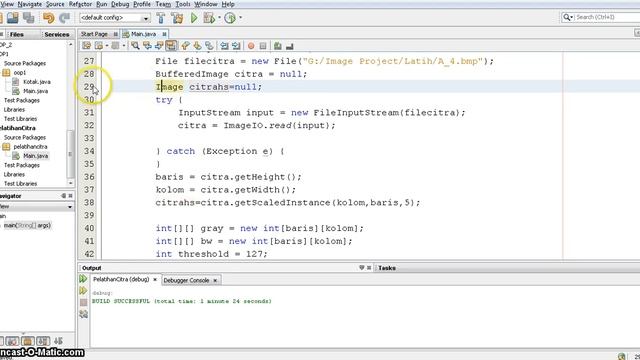Viewport: 640px width, 360px height.
Task: Open the Refactor menu
Action: tap(80, 4)
